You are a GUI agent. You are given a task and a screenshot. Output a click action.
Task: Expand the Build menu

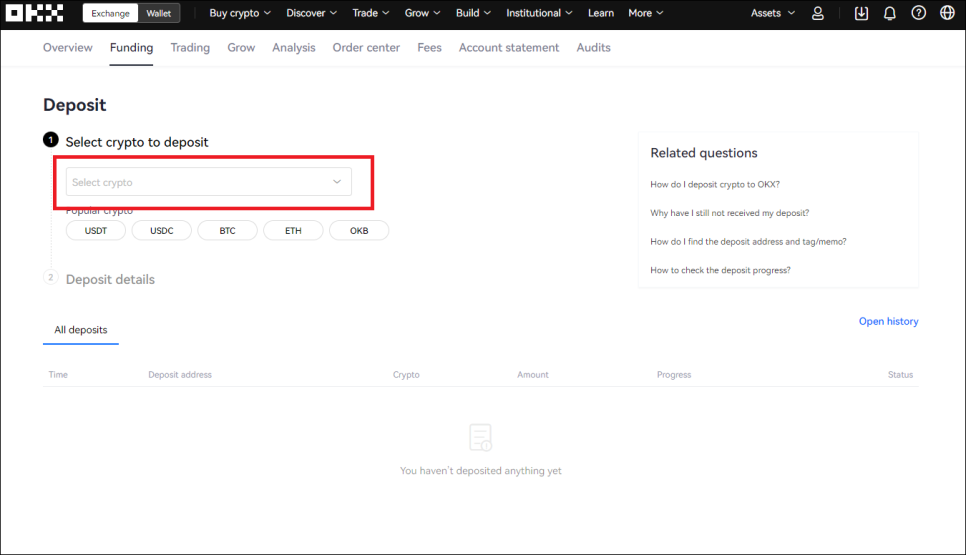[473, 13]
